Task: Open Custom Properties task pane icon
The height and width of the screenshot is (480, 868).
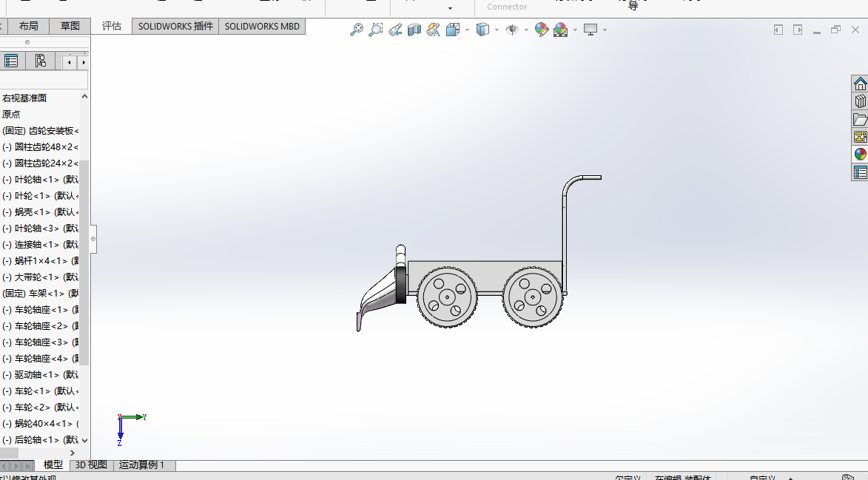Action: (x=860, y=172)
